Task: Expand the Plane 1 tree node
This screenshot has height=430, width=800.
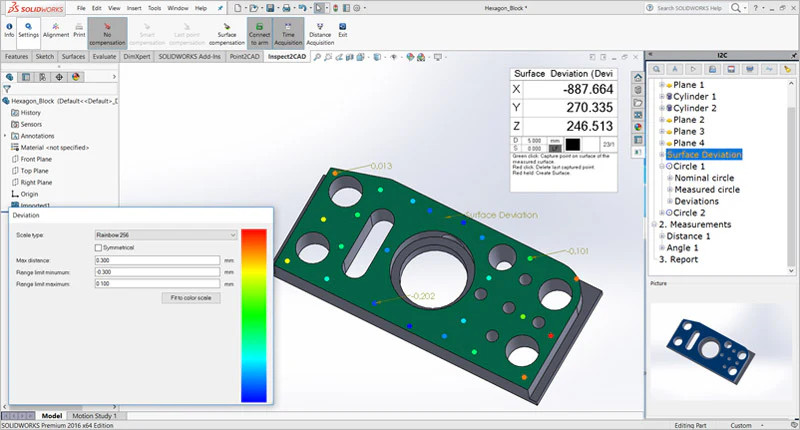Action: click(662, 85)
